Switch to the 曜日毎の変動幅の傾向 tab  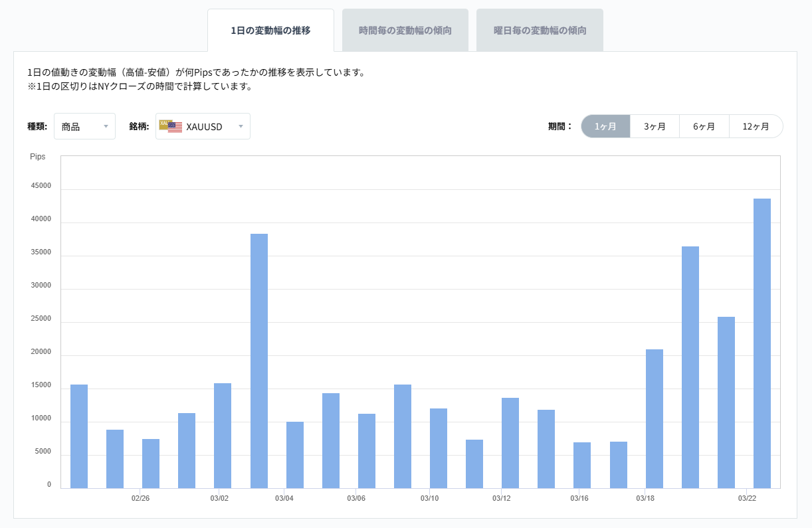pos(540,30)
